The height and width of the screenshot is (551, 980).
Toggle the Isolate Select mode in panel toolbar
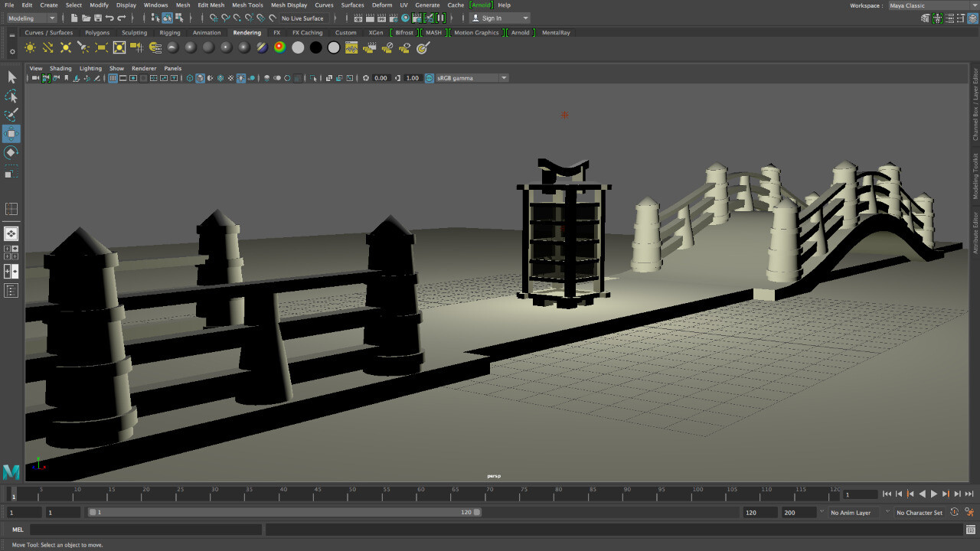315,77
